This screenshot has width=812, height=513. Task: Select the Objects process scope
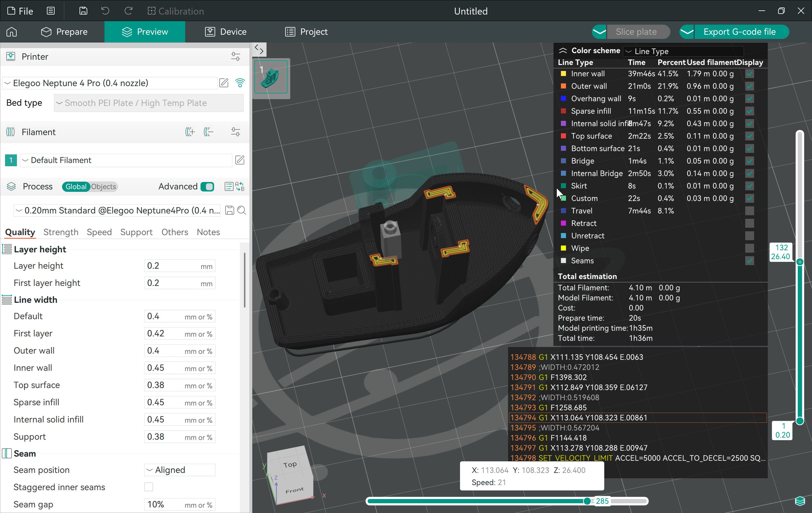(x=104, y=186)
